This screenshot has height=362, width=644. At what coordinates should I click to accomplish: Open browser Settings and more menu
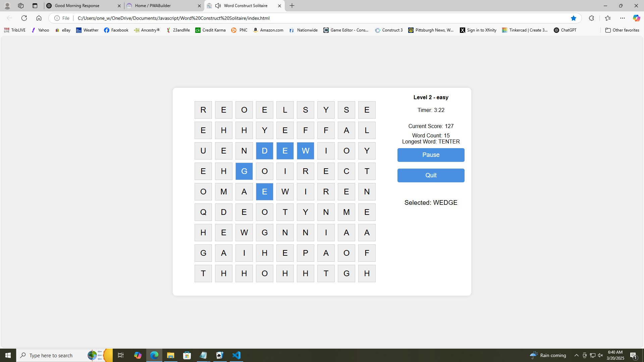point(623,18)
